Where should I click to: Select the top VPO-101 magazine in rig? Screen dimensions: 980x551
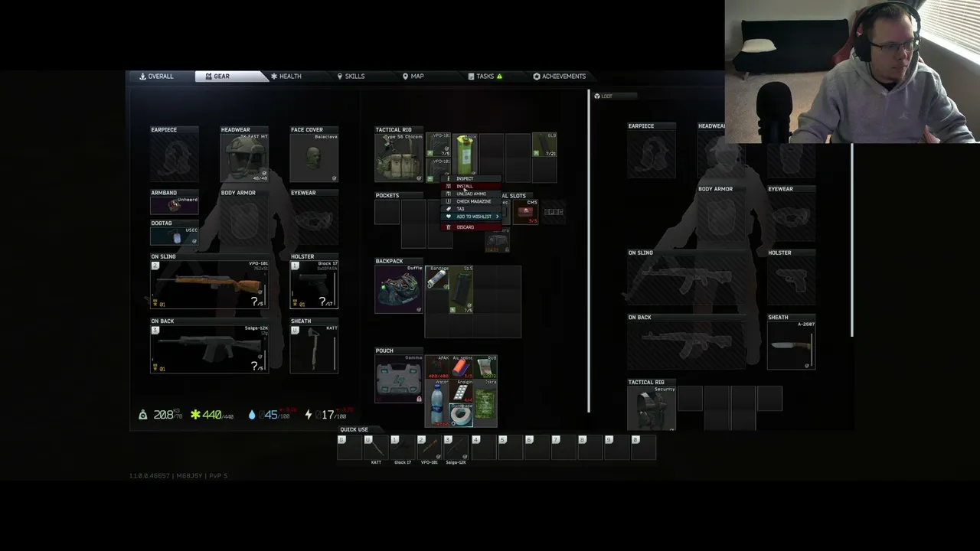pos(439,145)
